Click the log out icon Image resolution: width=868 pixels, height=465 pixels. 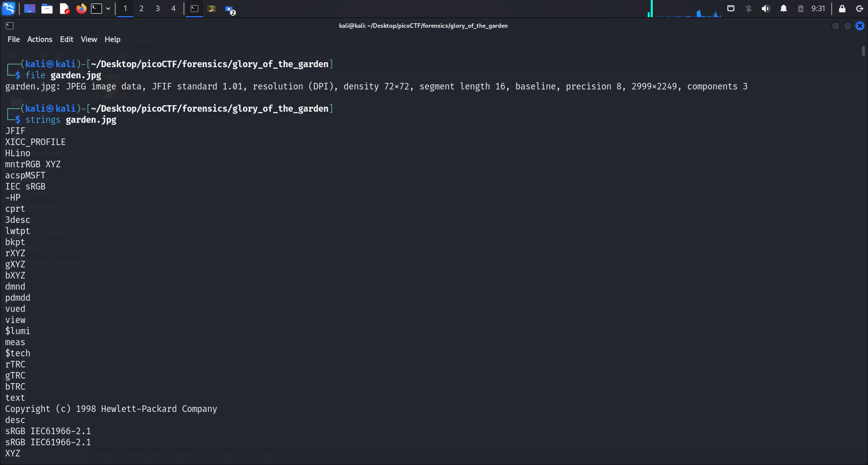click(x=859, y=9)
